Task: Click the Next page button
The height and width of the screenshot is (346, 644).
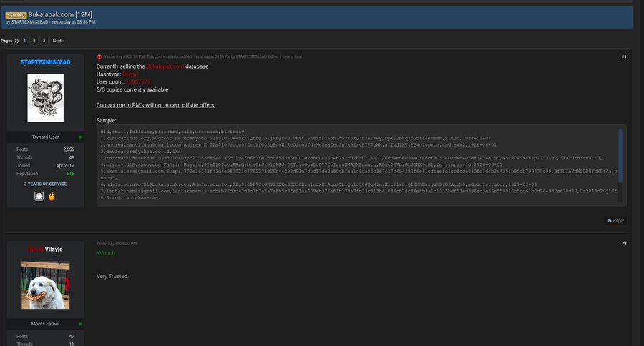Action: 59,41
